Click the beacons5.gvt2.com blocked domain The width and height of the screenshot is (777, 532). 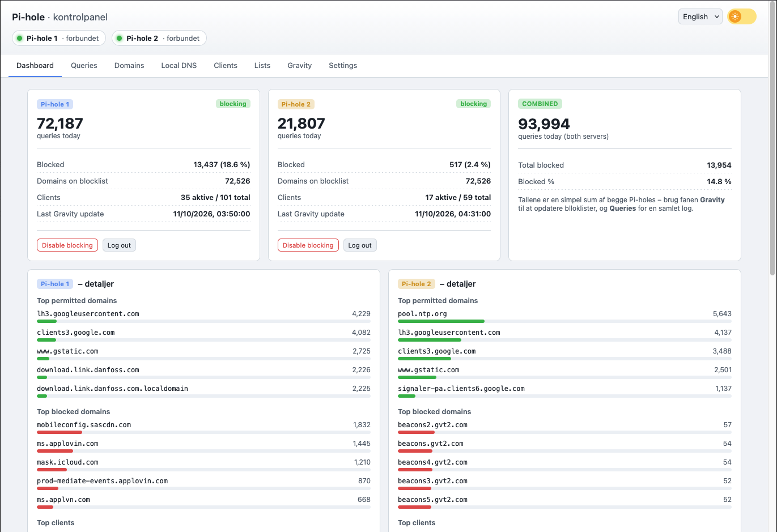point(432,500)
